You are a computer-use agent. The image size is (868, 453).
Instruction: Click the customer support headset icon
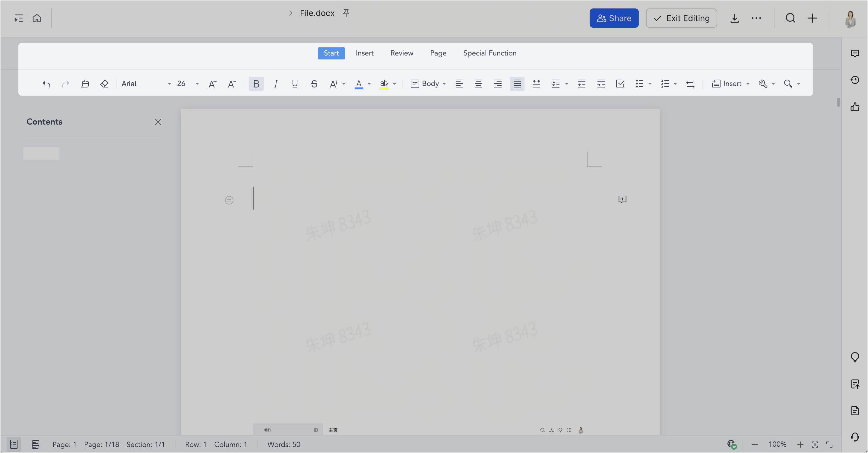click(855, 437)
